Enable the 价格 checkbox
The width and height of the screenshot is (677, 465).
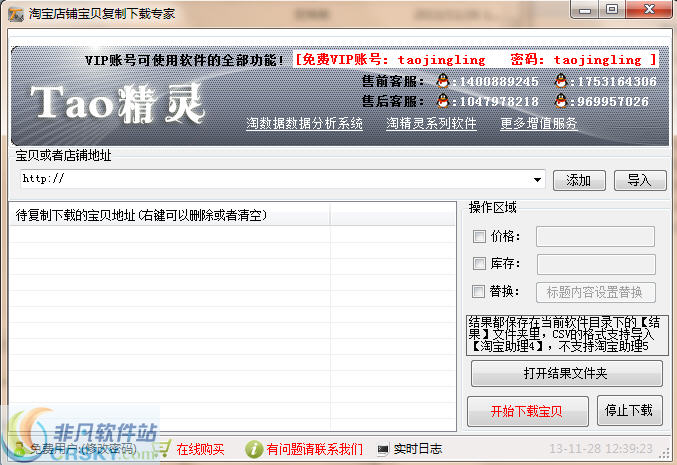click(479, 236)
